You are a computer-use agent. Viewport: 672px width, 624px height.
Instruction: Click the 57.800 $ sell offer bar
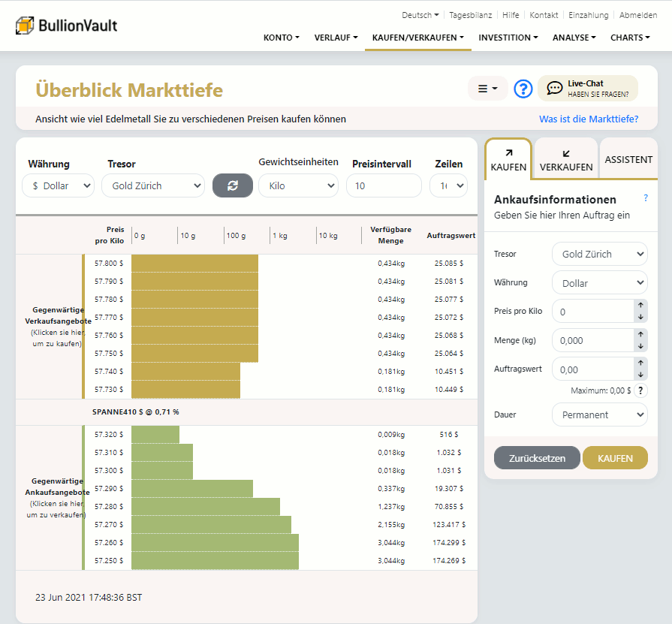194,264
